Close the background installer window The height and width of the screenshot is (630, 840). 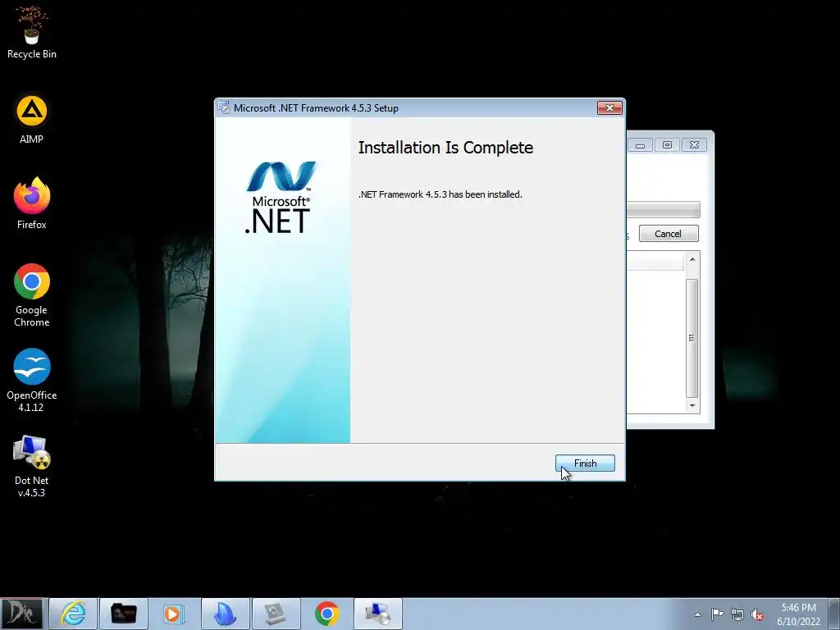694,145
